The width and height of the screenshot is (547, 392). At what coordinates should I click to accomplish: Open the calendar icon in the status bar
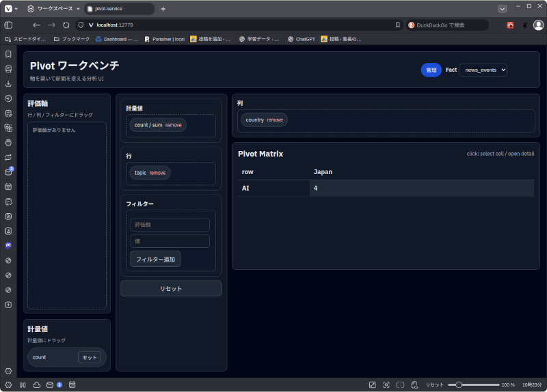[x=72, y=385]
